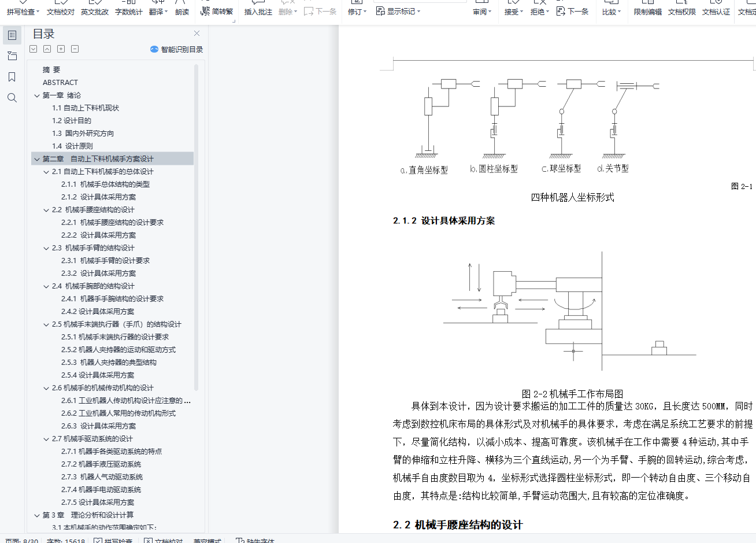Run 文档校对 from the review toolbar
This screenshot has width=756, height=543.
[x=61, y=12]
